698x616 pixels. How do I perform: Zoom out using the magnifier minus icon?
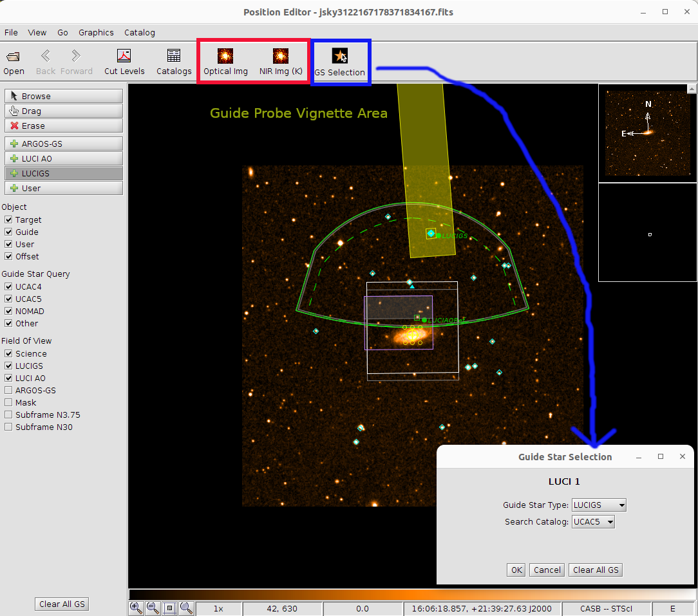click(153, 608)
